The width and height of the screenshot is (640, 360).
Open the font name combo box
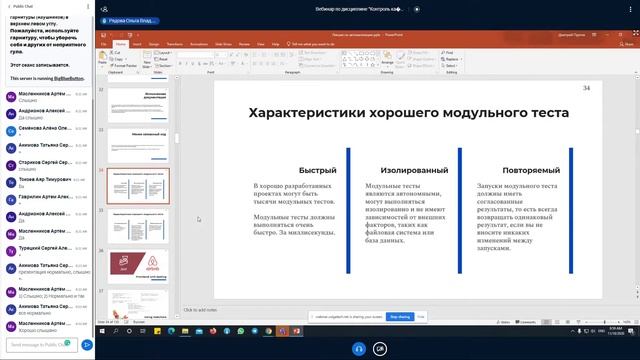point(194,54)
